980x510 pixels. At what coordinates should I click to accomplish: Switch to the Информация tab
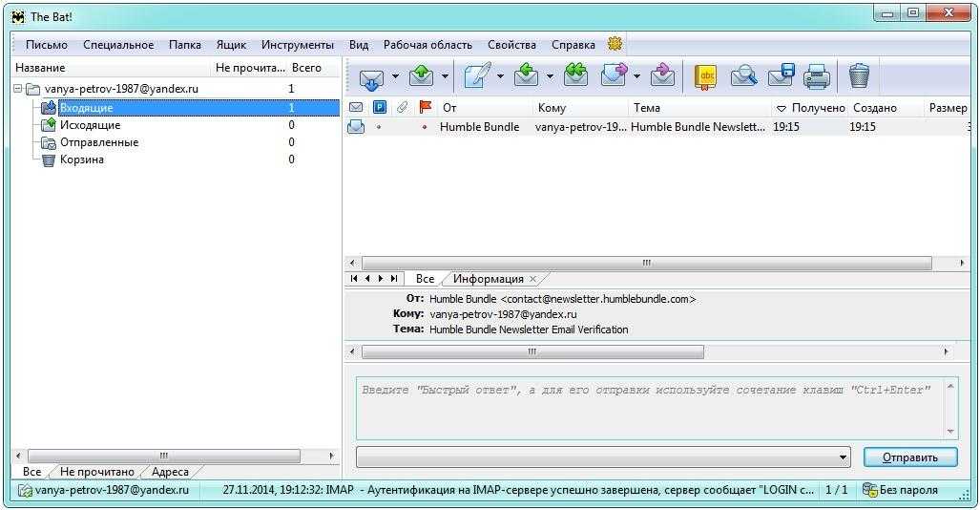point(488,279)
